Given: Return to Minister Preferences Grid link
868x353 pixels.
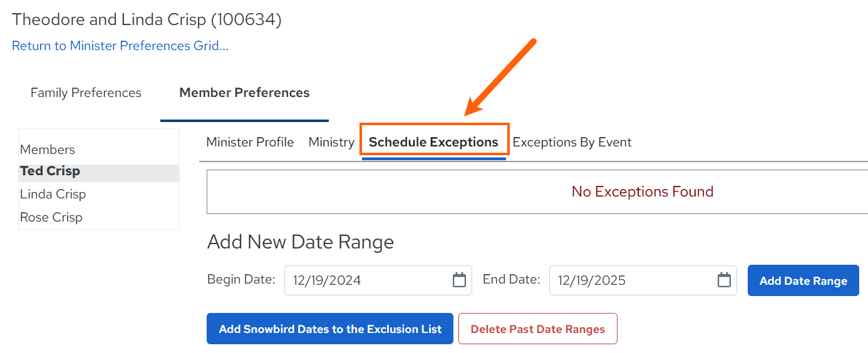Looking at the screenshot, I should pos(120,46).
